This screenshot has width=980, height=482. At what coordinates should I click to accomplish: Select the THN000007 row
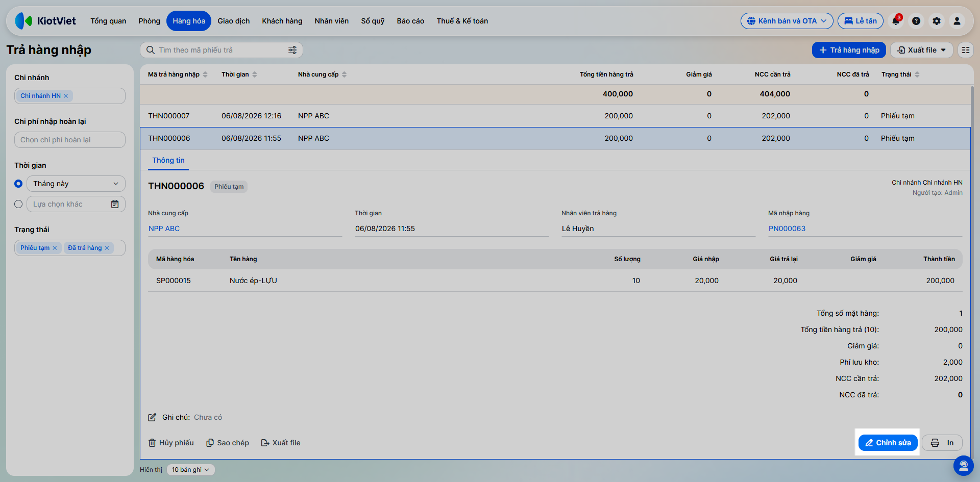(555, 116)
